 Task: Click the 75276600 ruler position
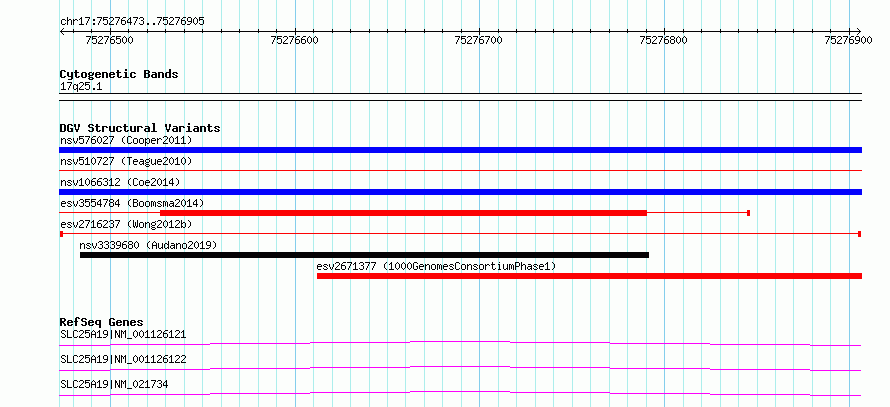[295, 40]
